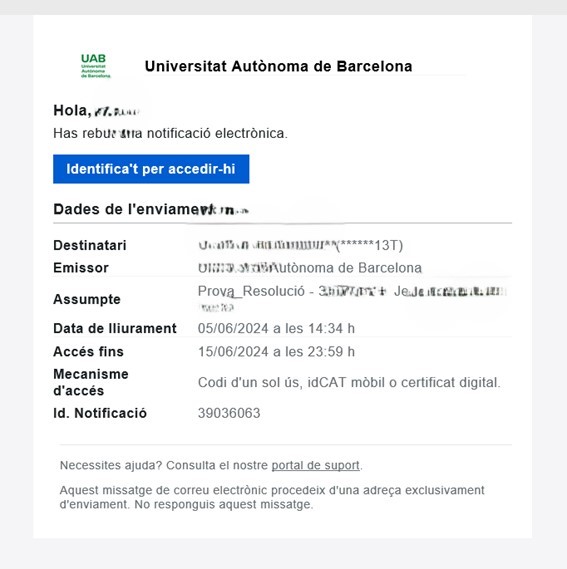Click the "Dades de l'enviament" section heading
Screen dimensions: 567x569
point(151,209)
